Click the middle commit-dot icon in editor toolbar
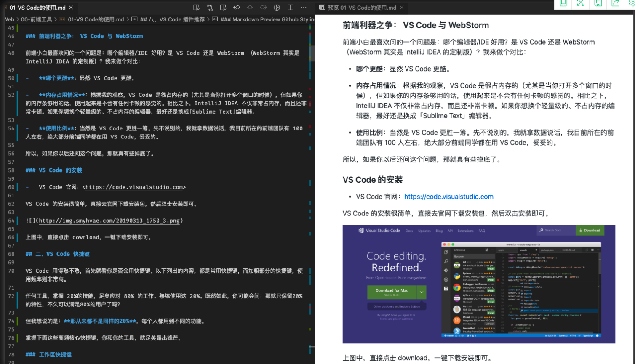The height and width of the screenshot is (364, 635). (x=250, y=8)
